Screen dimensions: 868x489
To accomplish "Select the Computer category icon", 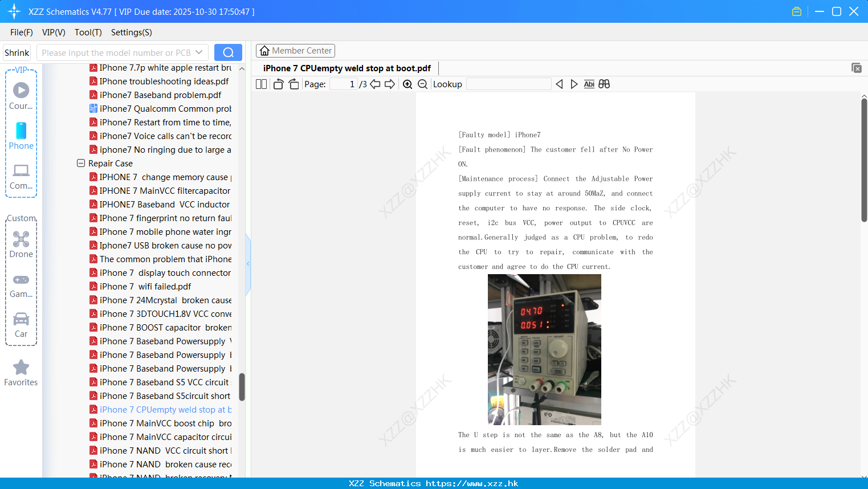I will 21,176.
